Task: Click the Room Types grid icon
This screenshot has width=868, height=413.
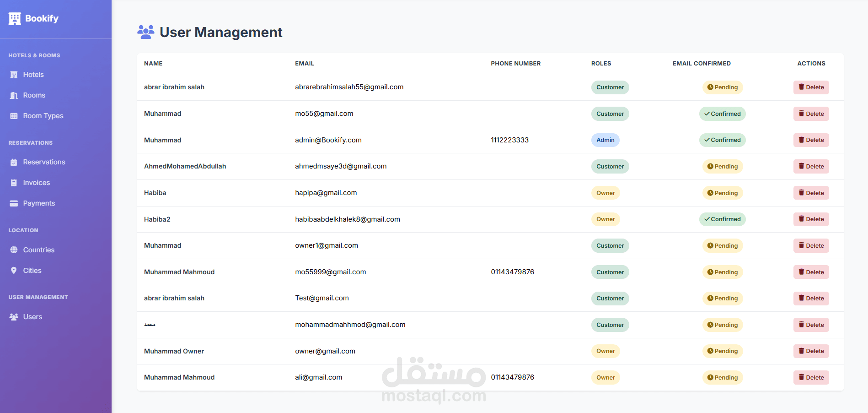Action: pyautogui.click(x=14, y=116)
